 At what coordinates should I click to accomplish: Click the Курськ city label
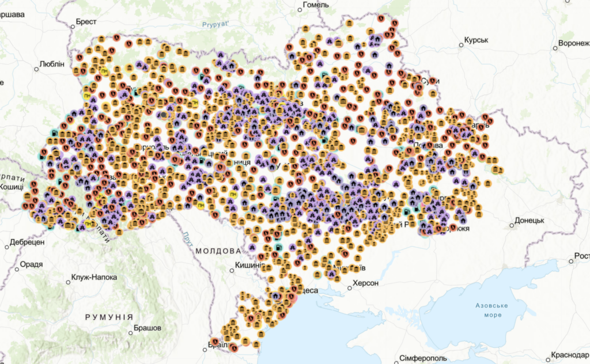476,40
